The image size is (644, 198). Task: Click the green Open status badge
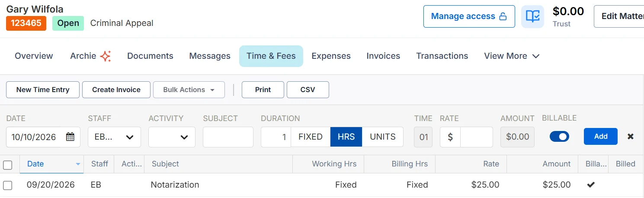tap(68, 23)
